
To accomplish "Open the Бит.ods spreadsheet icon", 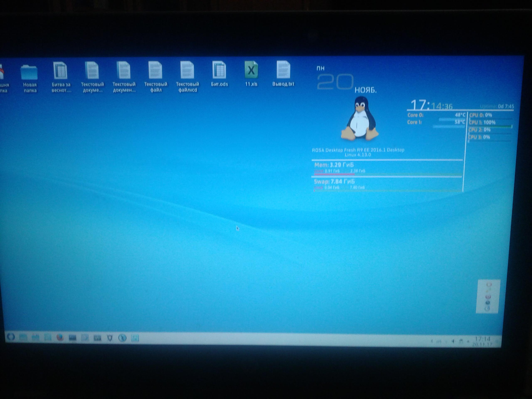I will [x=219, y=70].
